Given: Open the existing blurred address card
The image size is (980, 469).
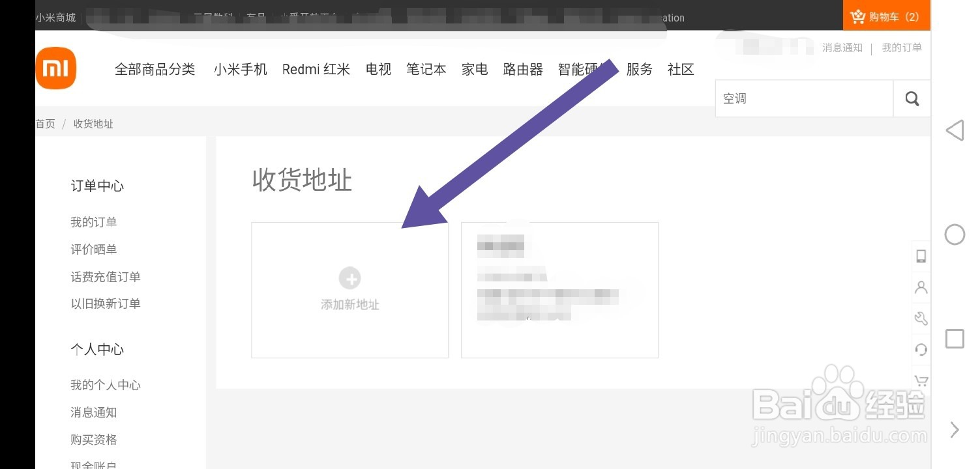Looking at the screenshot, I should coord(559,290).
